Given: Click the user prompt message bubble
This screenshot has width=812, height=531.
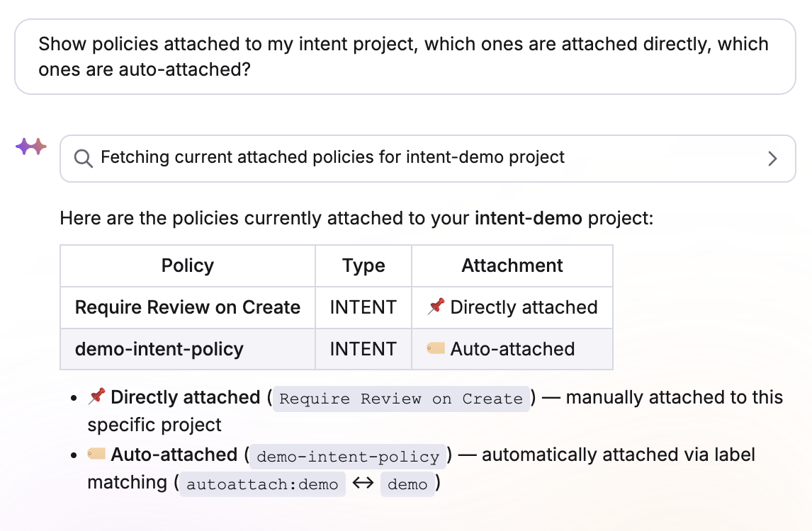Looking at the screenshot, I should tap(405, 57).
